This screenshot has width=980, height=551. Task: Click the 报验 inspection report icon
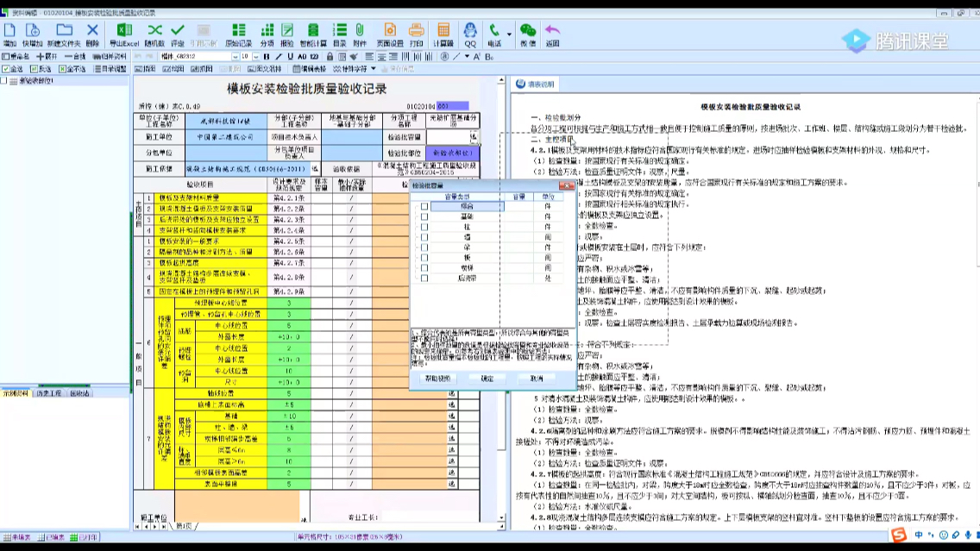coord(286,34)
